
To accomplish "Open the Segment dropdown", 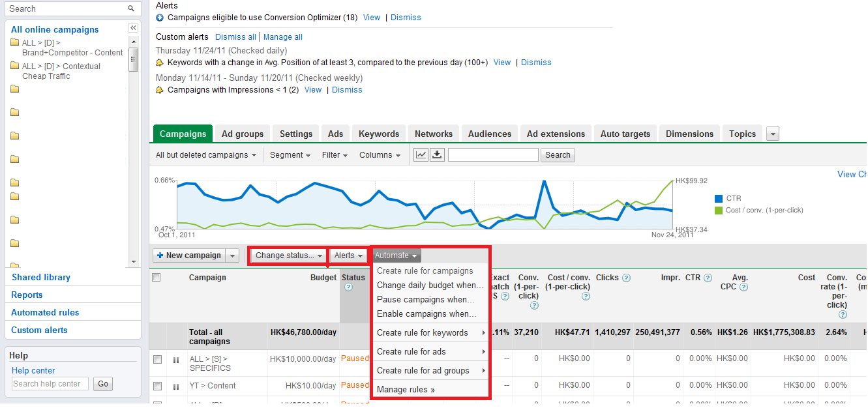I will pyautogui.click(x=290, y=155).
